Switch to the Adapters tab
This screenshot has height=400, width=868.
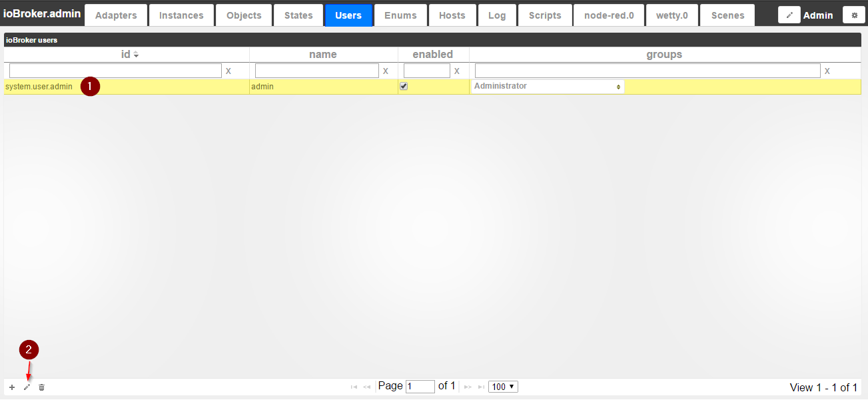116,15
